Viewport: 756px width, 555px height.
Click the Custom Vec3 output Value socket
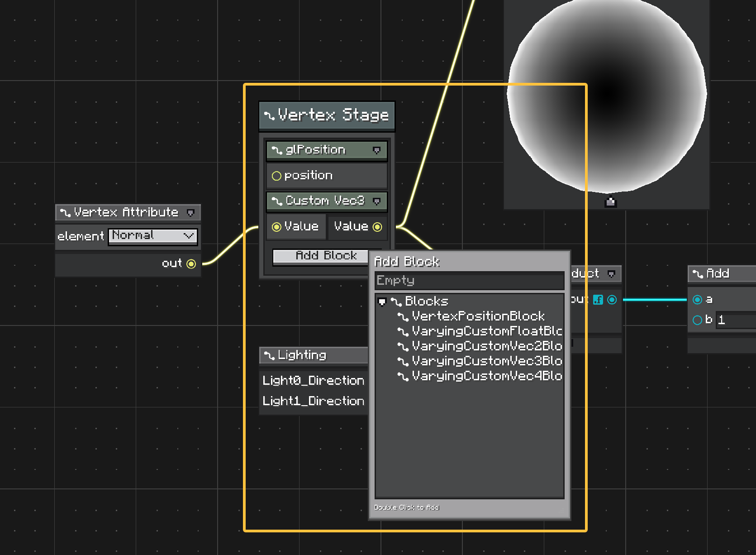[x=377, y=227]
